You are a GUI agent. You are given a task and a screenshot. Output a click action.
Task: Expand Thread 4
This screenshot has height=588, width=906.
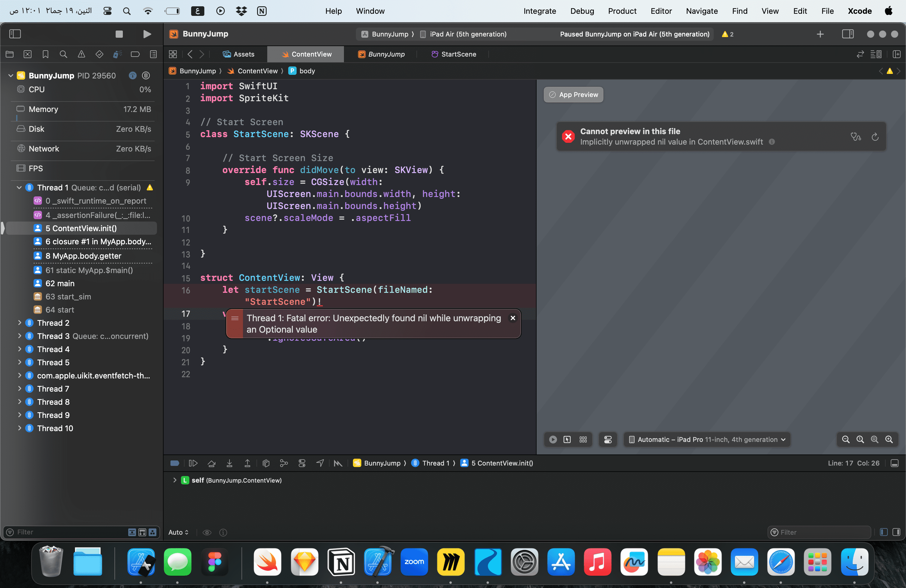(x=19, y=349)
